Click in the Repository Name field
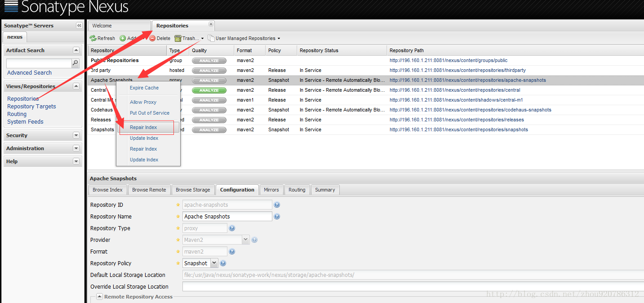This screenshot has height=303, width=644. (227, 216)
